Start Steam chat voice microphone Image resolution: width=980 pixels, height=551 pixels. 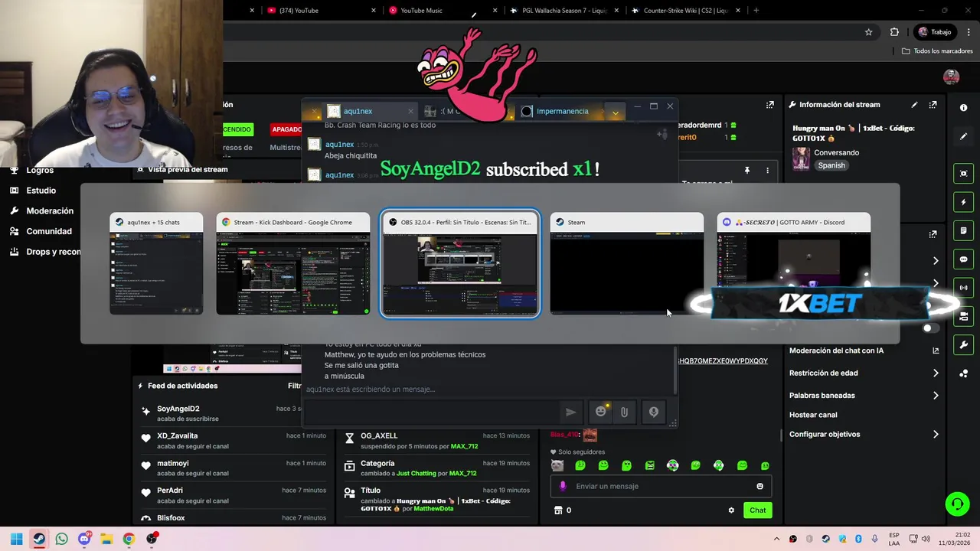tap(654, 412)
